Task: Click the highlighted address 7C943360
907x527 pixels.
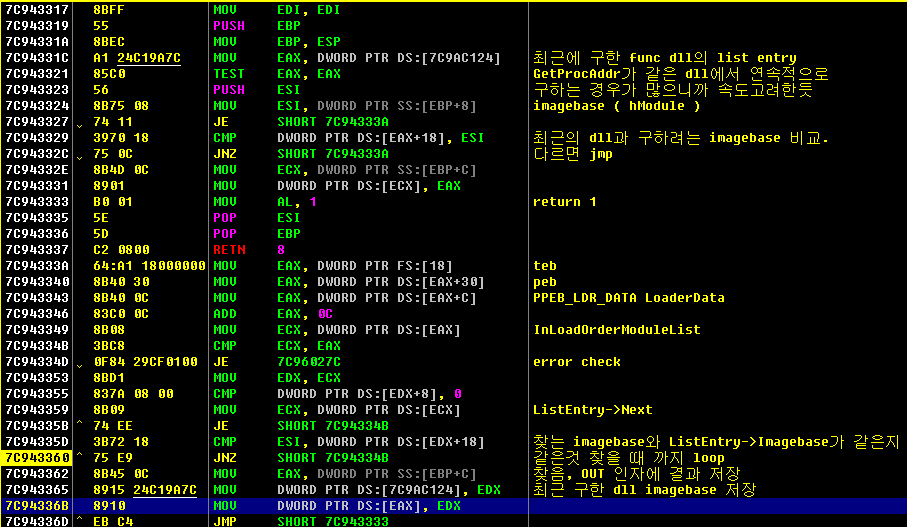Action: (x=38, y=458)
